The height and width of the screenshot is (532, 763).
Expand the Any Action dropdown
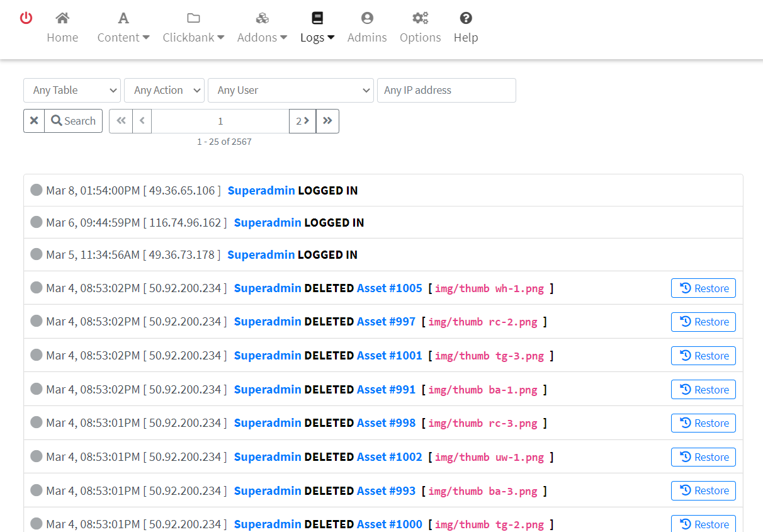pos(164,90)
